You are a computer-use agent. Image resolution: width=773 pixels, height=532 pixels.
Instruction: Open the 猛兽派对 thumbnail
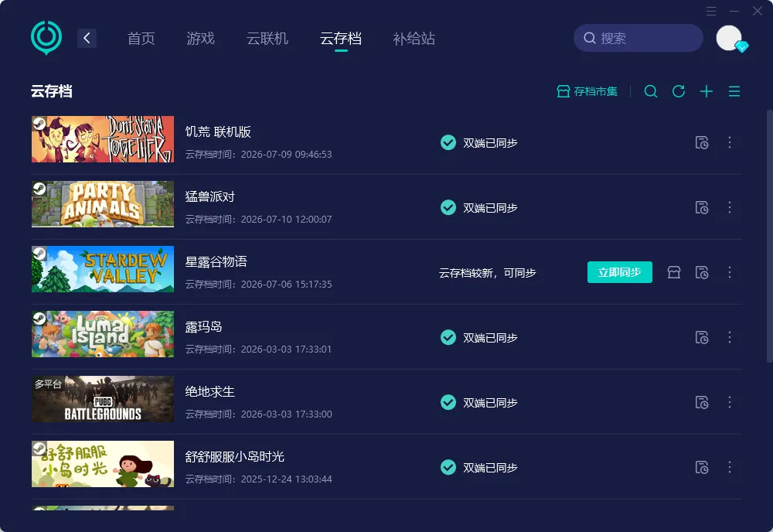pos(103,204)
